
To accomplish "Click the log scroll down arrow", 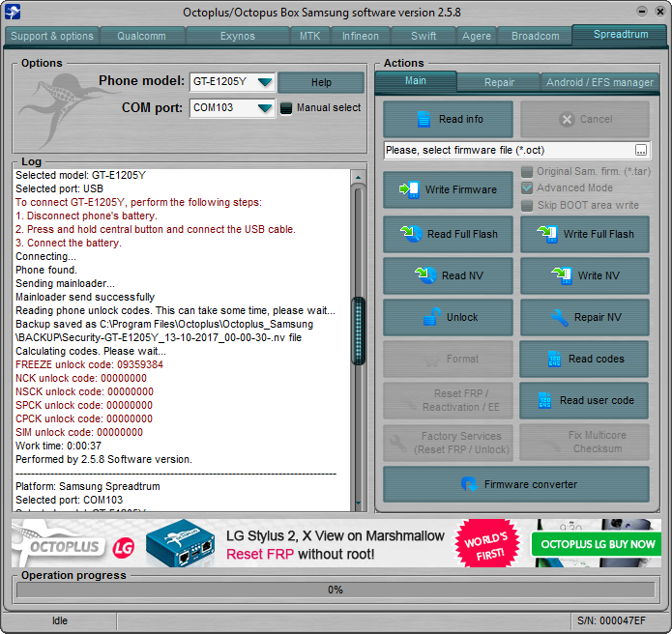I will tap(358, 504).
